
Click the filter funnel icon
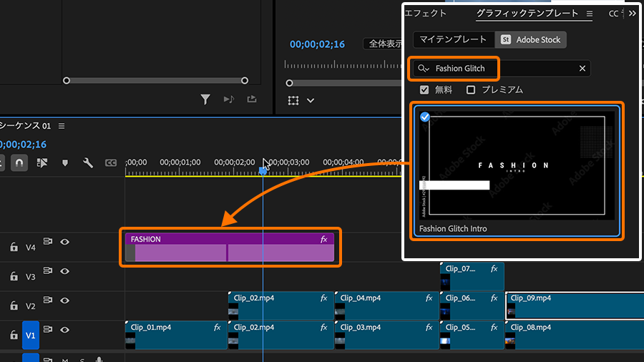point(205,99)
